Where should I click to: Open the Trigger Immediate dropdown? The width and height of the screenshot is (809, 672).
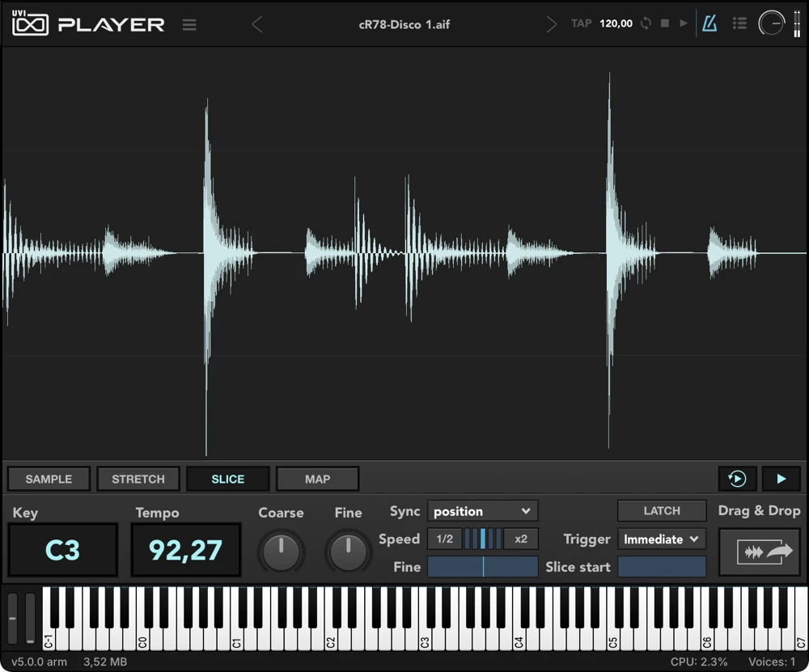[x=662, y=539]
